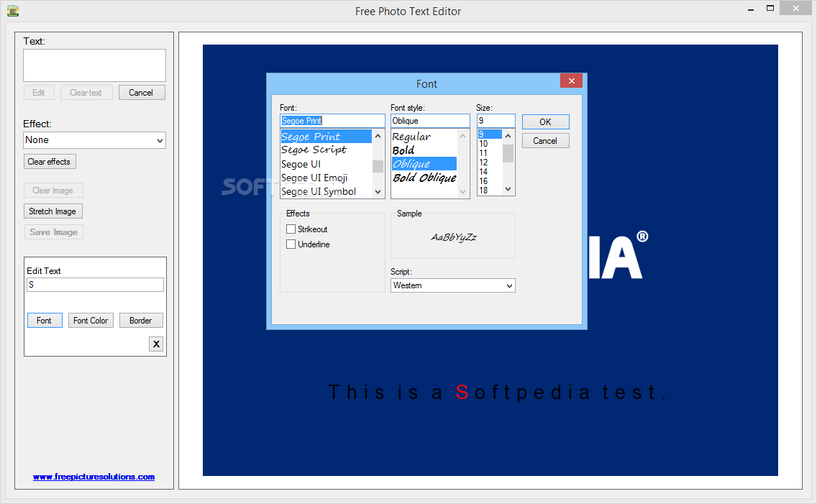Open the Font Color picker button
817x504 pixels.
click(x=91, y=320)
